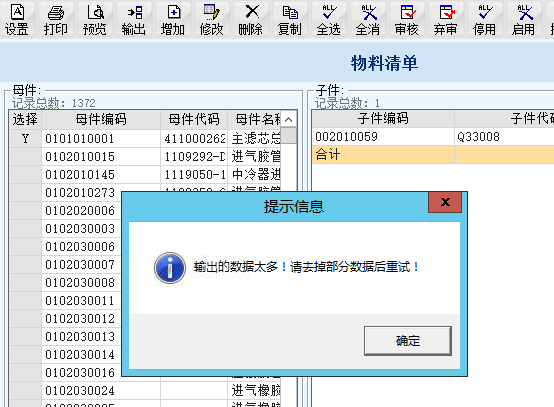The height and width of the screenshot is (407, 554).
Task: Click the parent list scroll-up arrow
Action: pos(289,119)
